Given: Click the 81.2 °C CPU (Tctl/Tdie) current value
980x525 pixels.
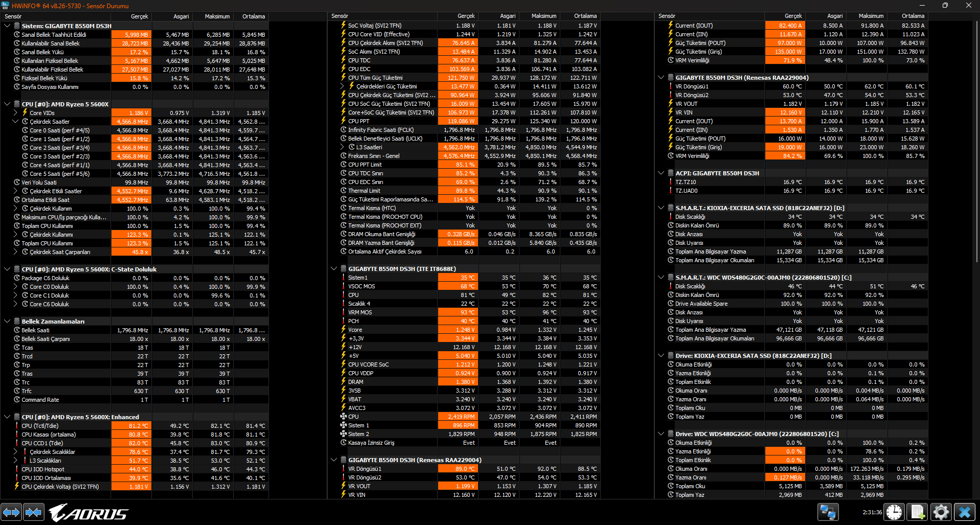Looking at the screenshot, I should (131, 426).
